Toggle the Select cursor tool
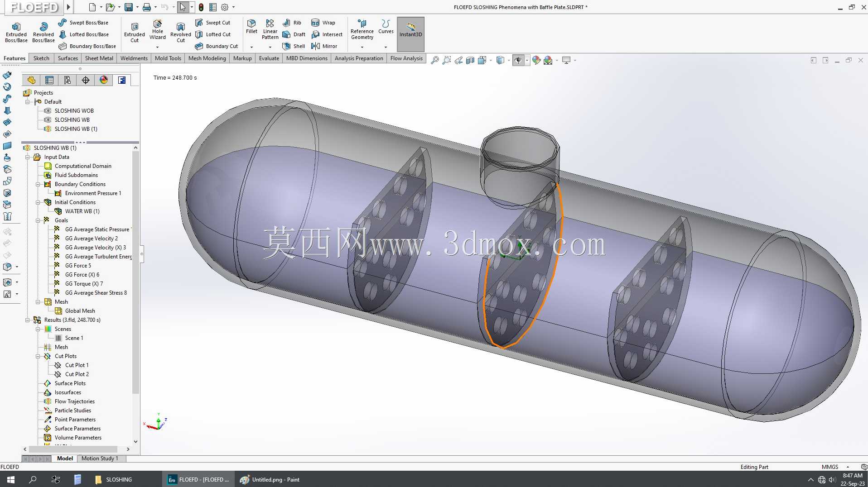The height and width of the screenshot is (487, 868). [183, 7]
